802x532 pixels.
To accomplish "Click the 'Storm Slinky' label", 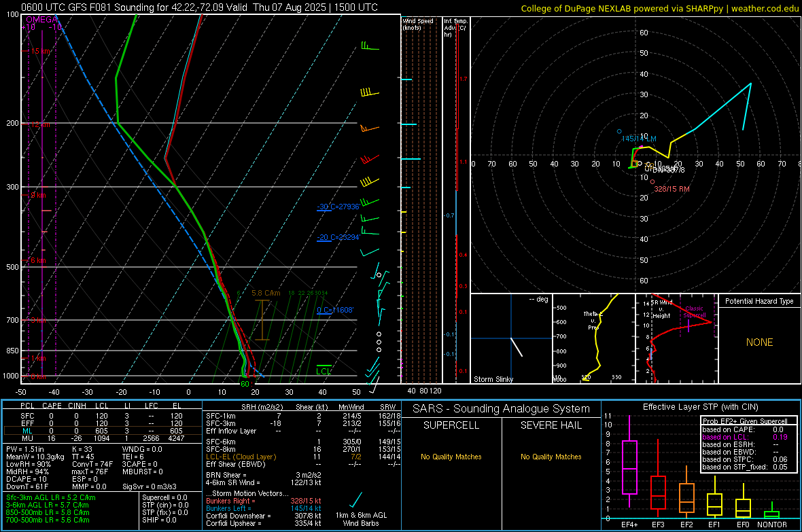I will [493, 379].
